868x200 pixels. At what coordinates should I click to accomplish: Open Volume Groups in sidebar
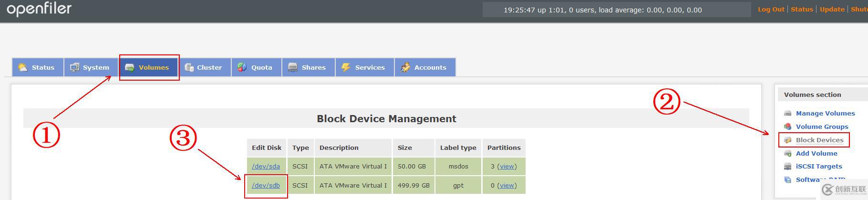822,126
